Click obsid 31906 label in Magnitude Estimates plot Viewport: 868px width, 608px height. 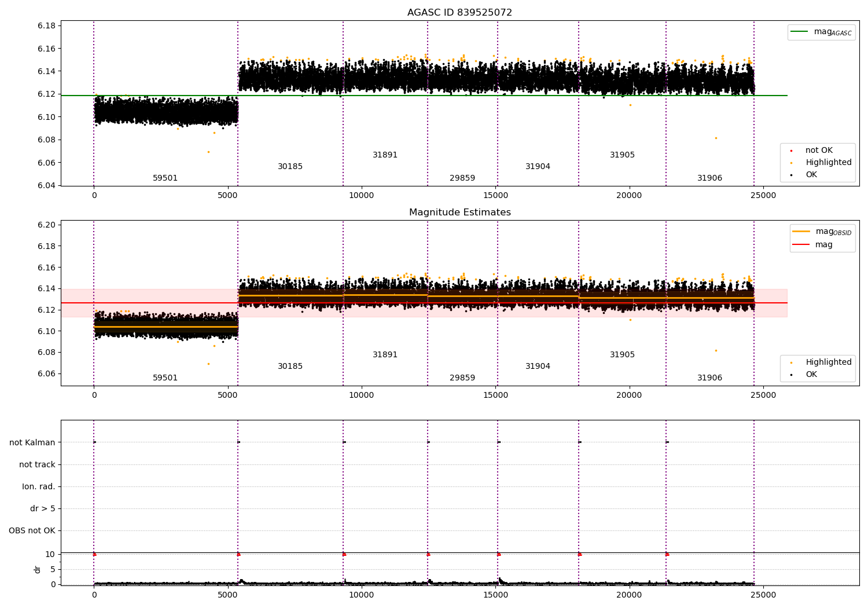(x=709, y=378)
